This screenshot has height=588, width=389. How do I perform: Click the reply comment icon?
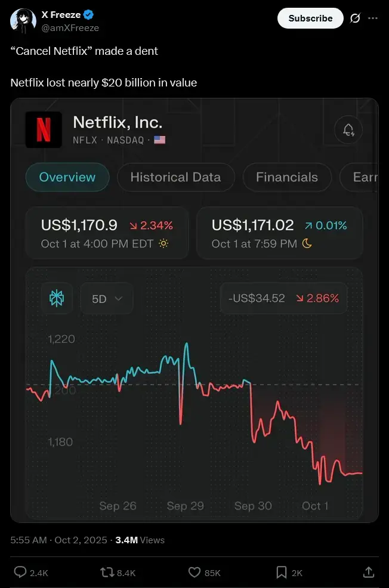click(x=20, y=572)
